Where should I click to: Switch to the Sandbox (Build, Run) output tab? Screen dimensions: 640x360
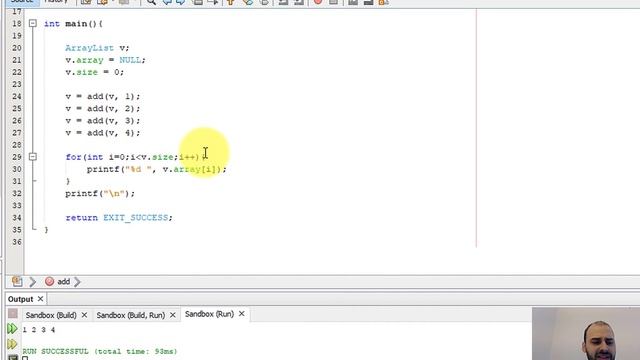tap(131, 315)
